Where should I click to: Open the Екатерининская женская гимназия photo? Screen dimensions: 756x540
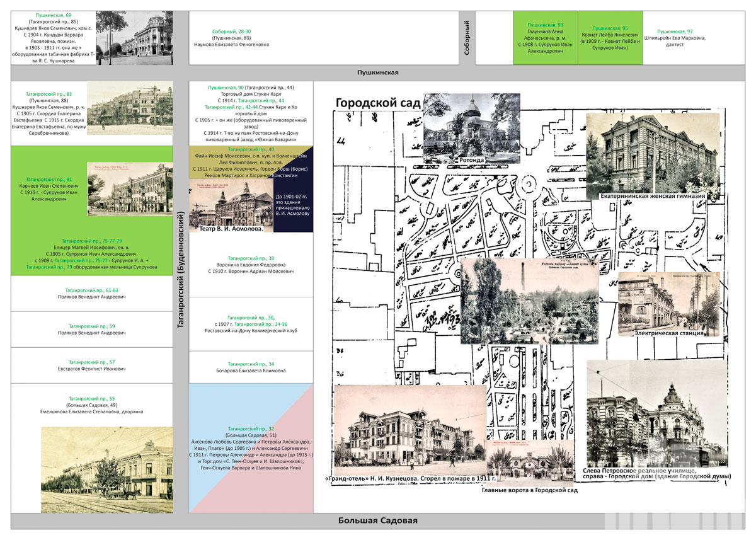click(653, 154)
